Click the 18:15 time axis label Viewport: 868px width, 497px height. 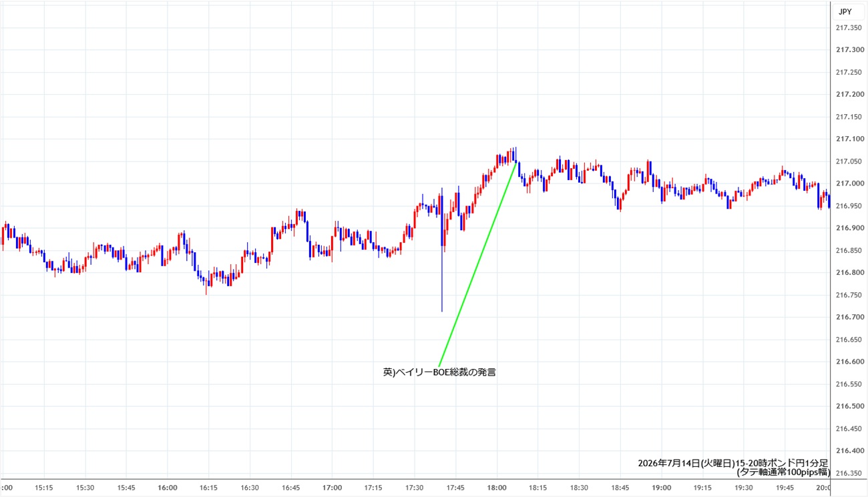point(537,488)
